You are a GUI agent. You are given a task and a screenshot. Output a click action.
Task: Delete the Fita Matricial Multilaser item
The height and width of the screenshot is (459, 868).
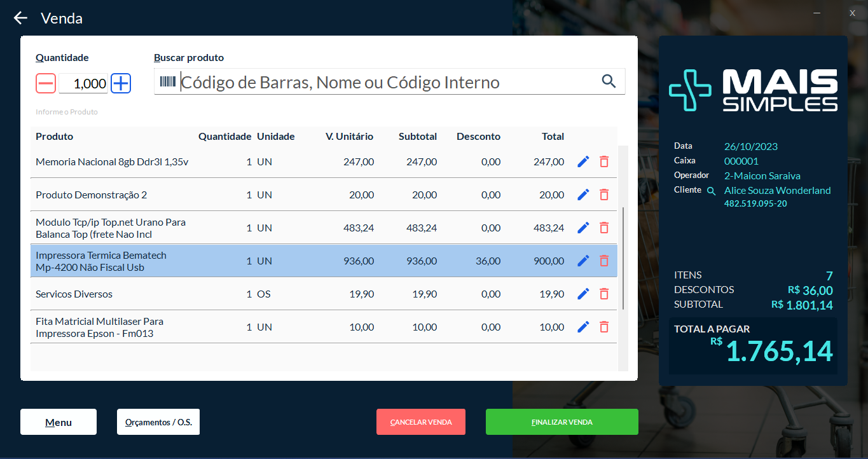point(604,327)
